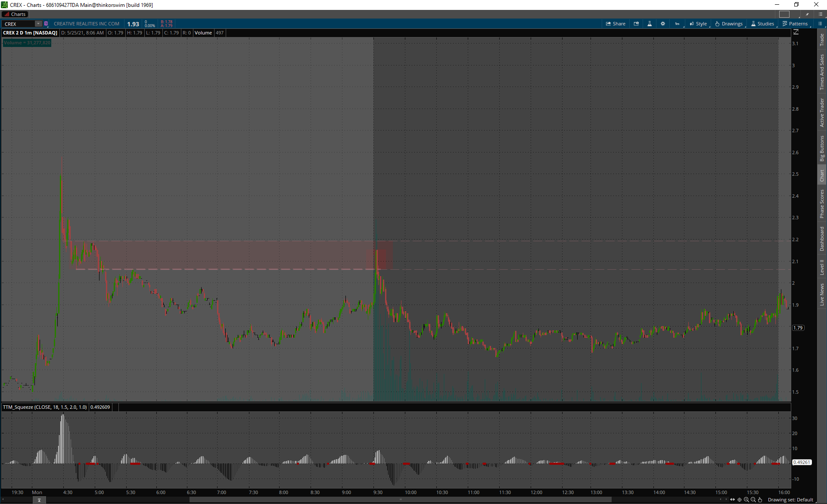Expand the CREX symbol dropdown arrow

click(x=38, y=24)
